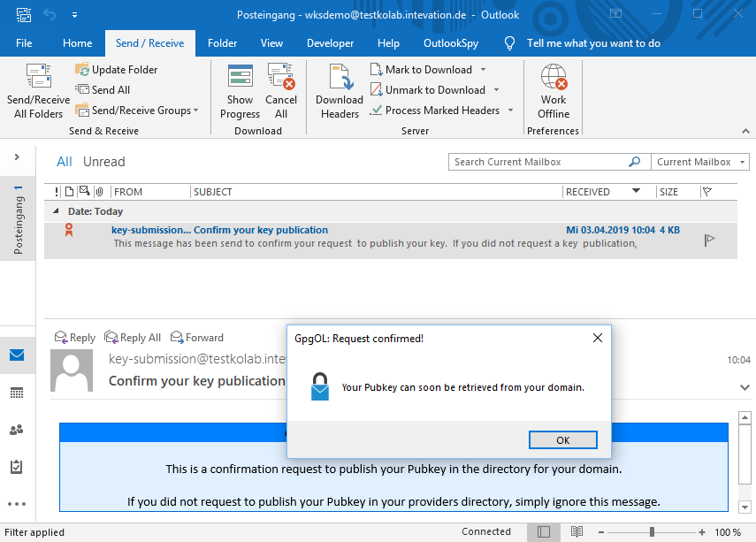
Task: Click the Search Current Mailbox field
Action: (538, 162)
